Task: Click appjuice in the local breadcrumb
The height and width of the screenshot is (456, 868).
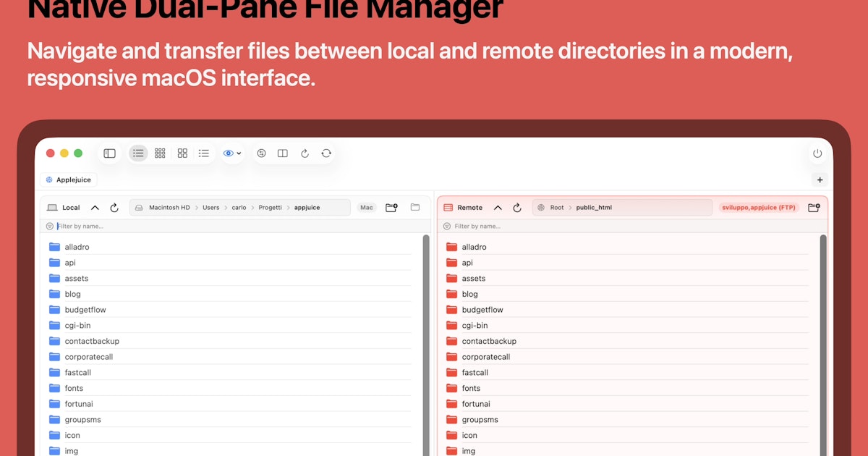Action: [x=307, y=208]
